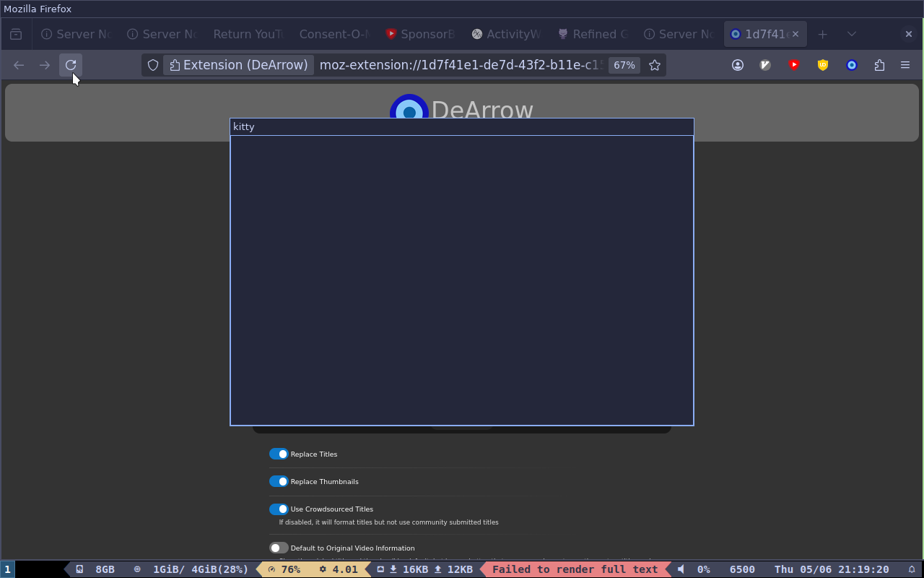Click the Failed to render full text block
Image resolution: width=924 pixels, height=578 pixels.
click(575, 569)
